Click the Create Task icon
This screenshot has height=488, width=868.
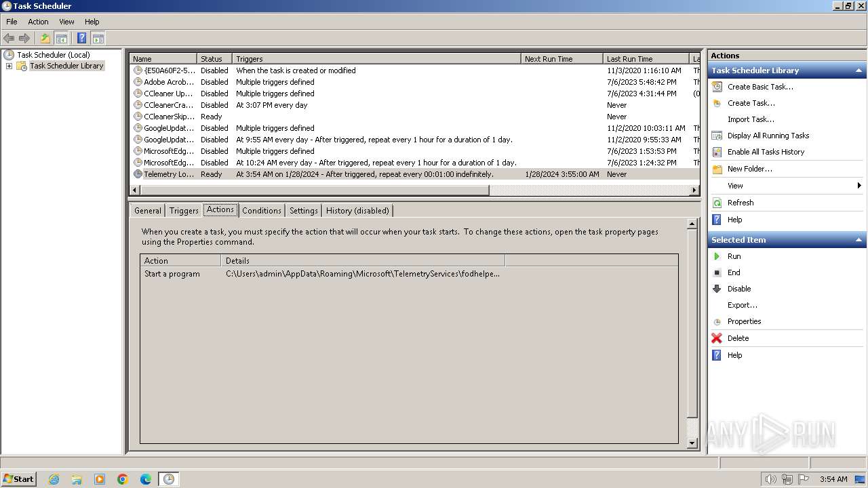(717, 103)
